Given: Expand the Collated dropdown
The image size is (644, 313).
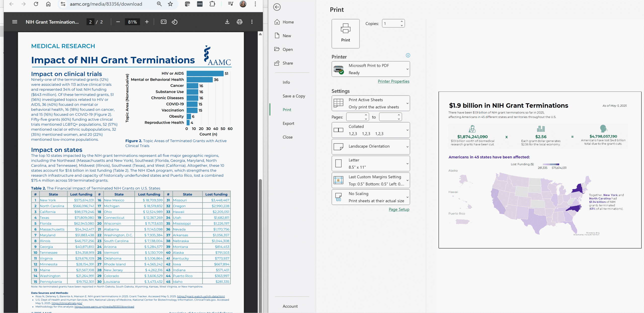Looking at the screenshot, I should tap(371, 130).
